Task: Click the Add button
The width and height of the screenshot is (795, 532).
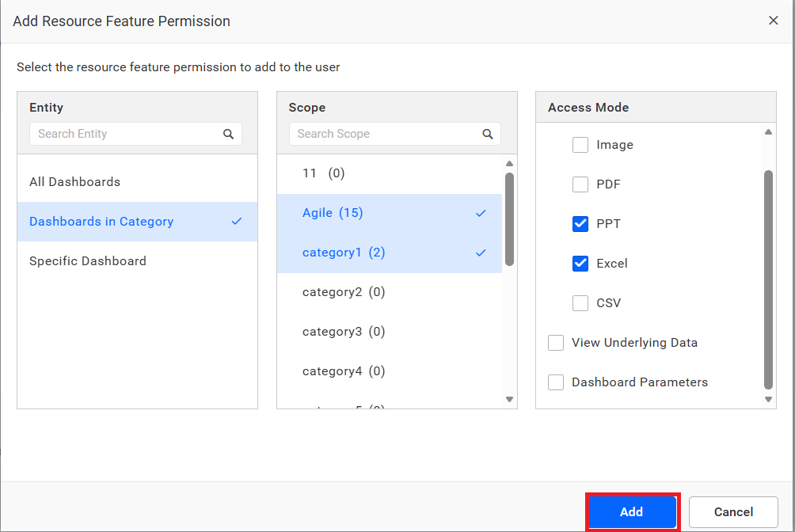Action: tap(632, 512)
